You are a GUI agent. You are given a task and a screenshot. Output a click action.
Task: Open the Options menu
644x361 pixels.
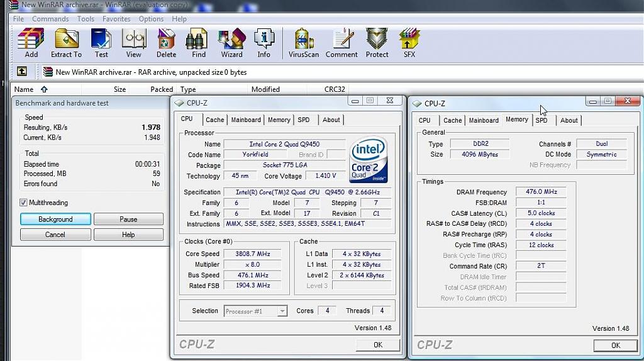pyautogui.click(x=151, y=19)
